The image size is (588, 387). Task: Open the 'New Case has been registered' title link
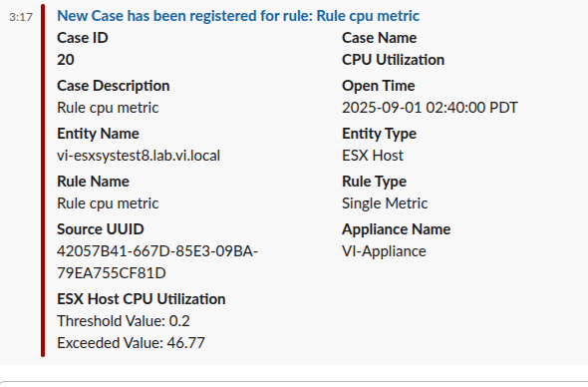pos(238,16)
